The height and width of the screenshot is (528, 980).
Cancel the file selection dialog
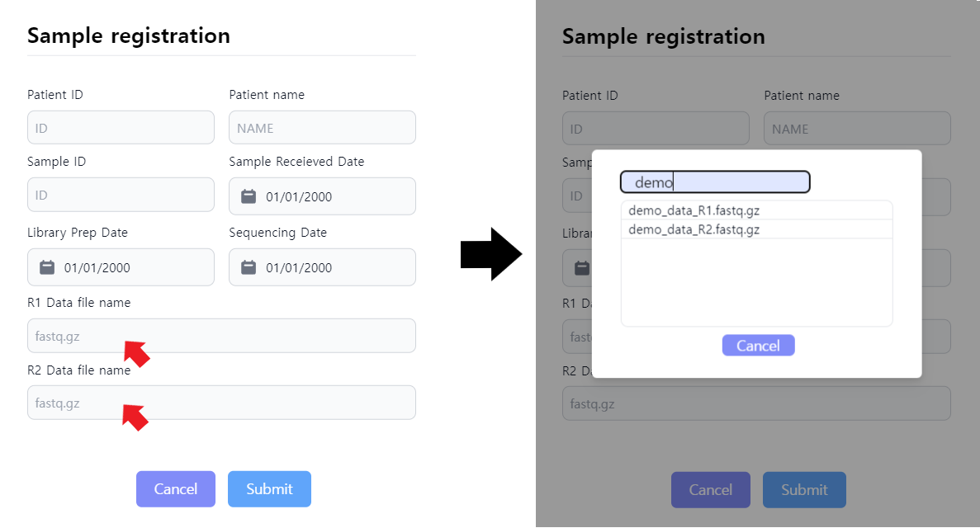758,346
